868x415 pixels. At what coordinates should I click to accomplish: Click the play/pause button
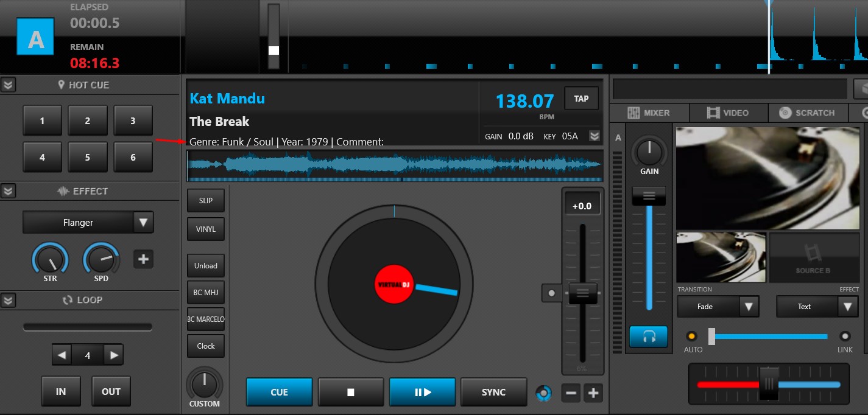point(423,392)
